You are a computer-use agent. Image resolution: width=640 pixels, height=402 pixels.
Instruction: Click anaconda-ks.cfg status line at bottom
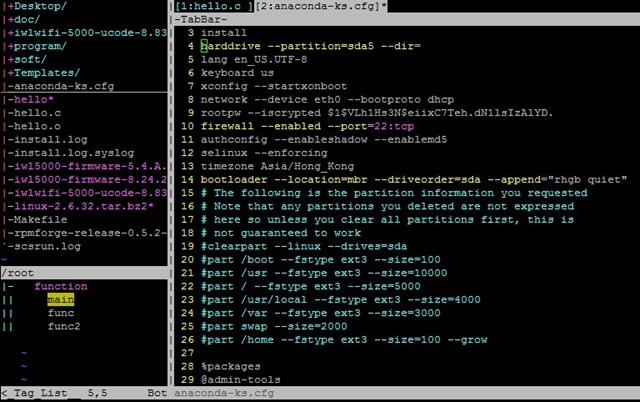(407, 393)
